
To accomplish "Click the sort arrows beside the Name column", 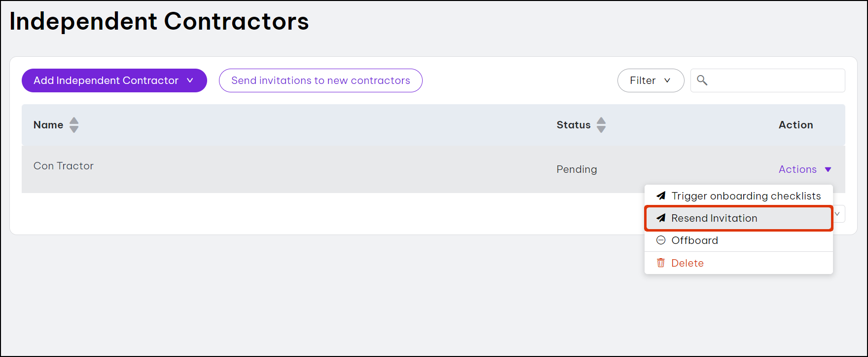I will point(74,125).
